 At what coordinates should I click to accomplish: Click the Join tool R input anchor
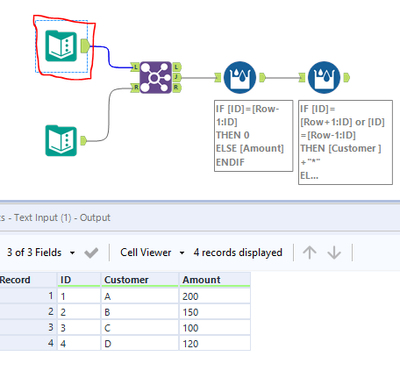[x=135, y=88]
